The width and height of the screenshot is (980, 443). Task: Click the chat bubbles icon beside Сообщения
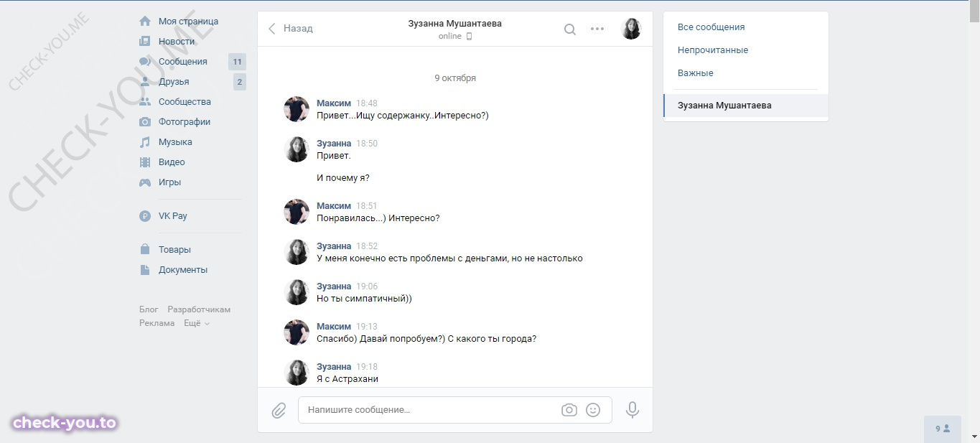point(145,62)
